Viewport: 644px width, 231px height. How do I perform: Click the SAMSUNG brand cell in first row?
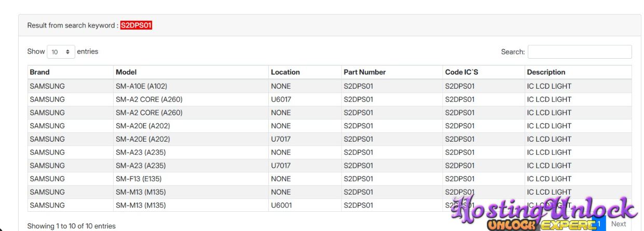click(x=47, y=86)
